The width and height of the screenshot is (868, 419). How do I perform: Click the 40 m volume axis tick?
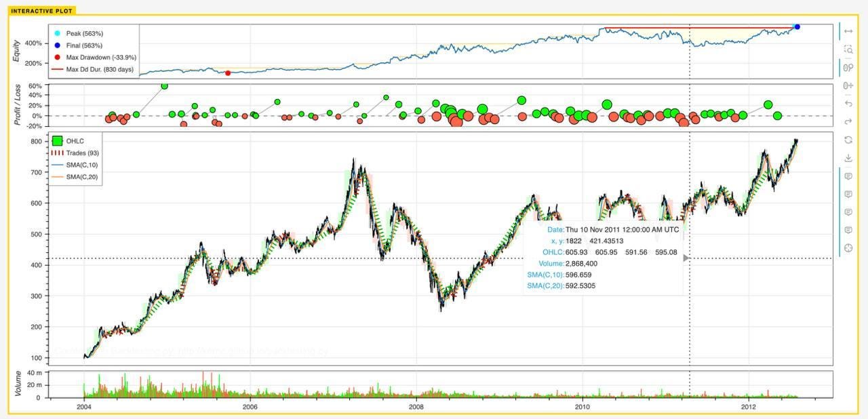pos(33,373)
